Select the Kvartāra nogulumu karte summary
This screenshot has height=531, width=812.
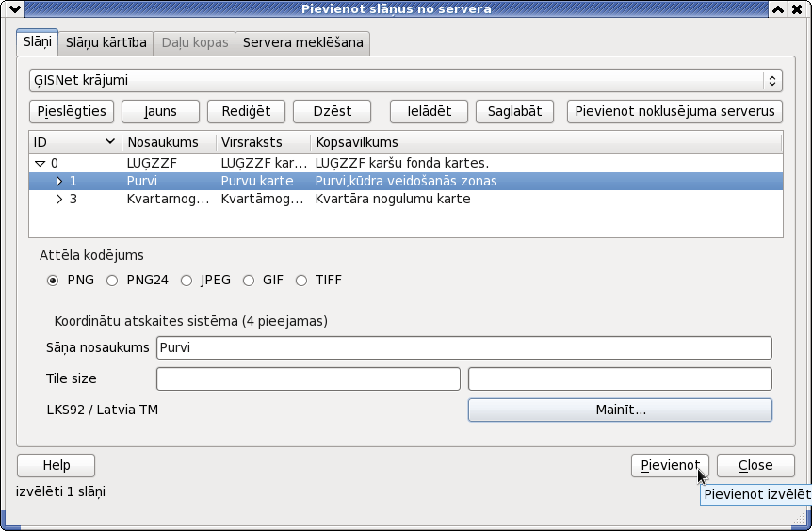tap(393, 200)
